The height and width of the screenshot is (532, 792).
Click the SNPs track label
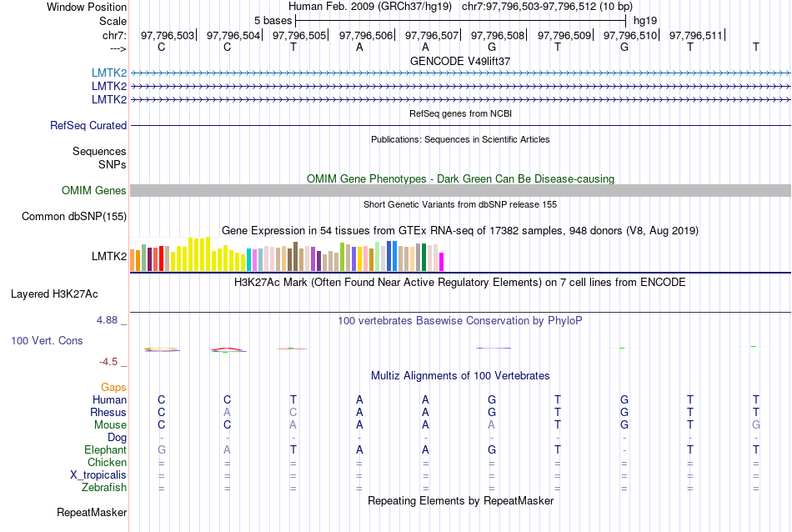[113, 164]
